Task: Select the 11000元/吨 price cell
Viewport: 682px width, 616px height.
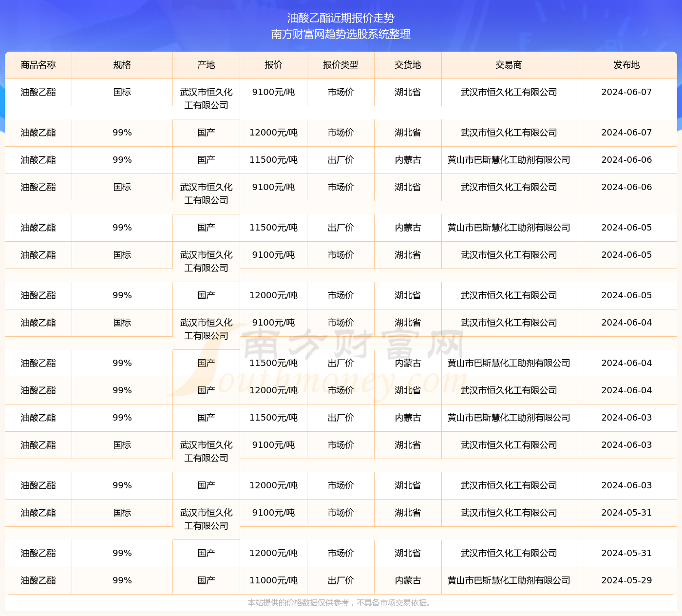Action: click(273, 580)
